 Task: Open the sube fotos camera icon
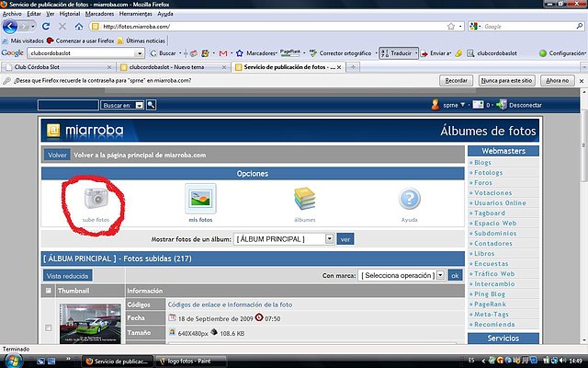tap(96, 199)
